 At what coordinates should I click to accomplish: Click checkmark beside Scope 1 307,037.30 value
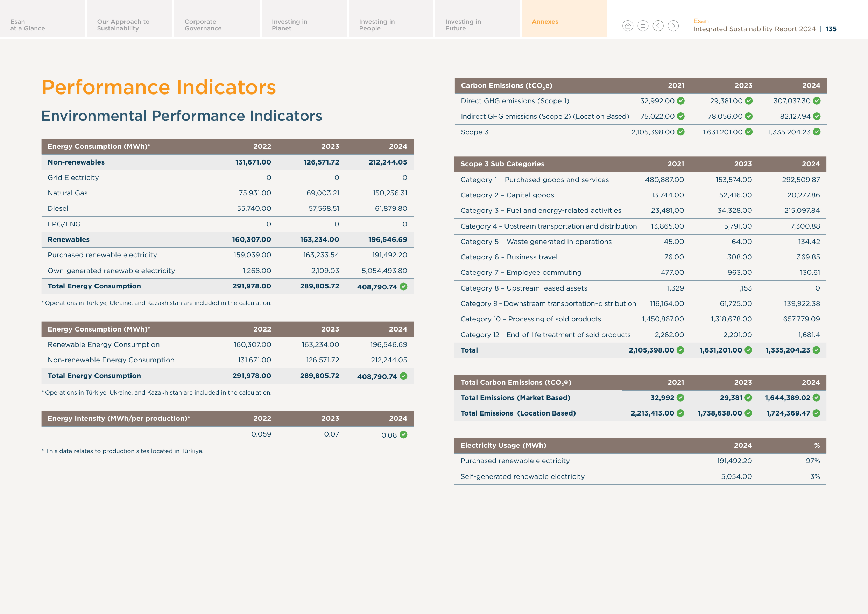click(x=817, y=101)
